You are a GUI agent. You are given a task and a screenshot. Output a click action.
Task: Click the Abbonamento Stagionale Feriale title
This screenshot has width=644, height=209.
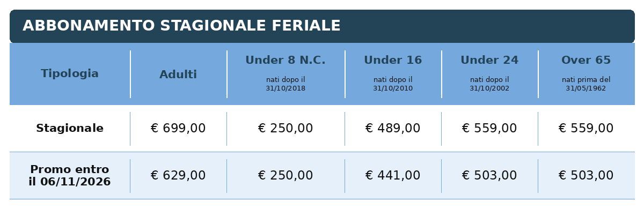(x=181, y=26)
